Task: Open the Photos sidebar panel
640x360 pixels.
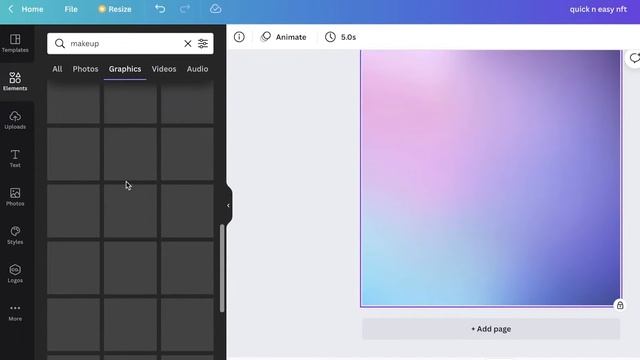Action: pyautogui.click(x=15, y=197)
